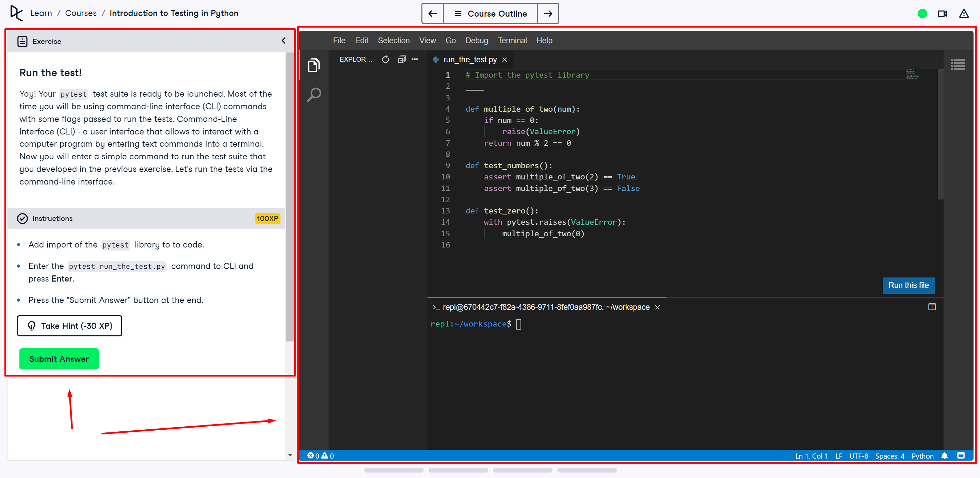Image resolution: width=980 pixels, height=478 pixels.
Task: Open the video camera icon
Action: tap(943, 14)
